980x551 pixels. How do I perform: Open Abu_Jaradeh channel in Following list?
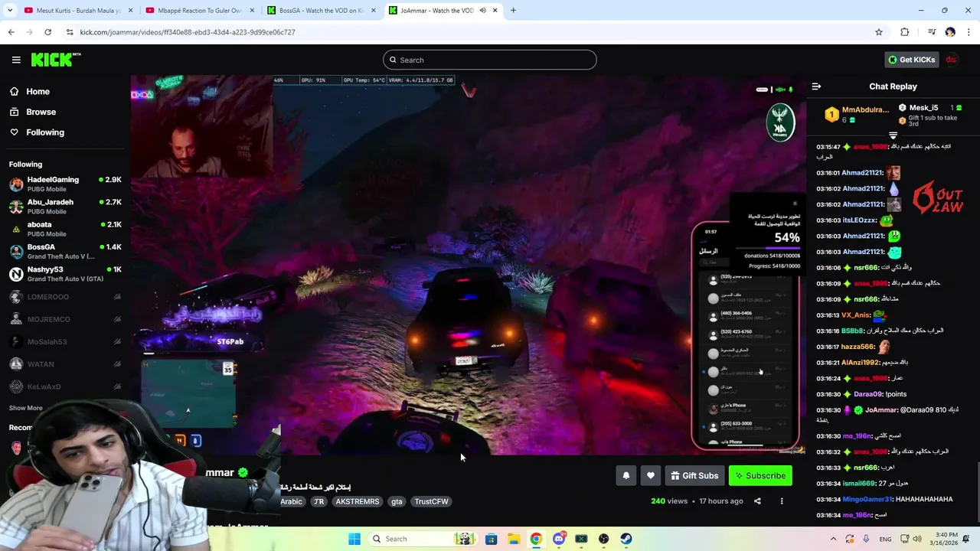tap(65, 207)
